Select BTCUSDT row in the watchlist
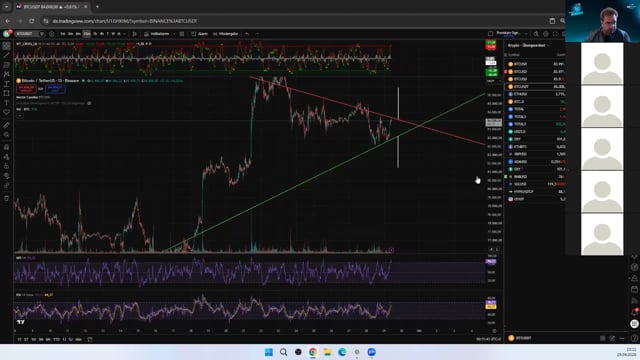The width and height of the screenshot is (640, 360). (536, 87)
